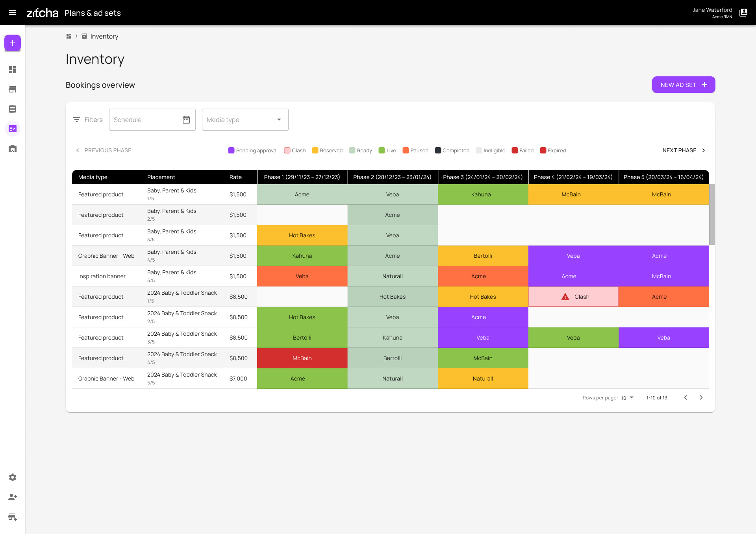Click the breadcrumb dashboard home icon
This screenshot has width=756, height=534.
click(69, 36)
